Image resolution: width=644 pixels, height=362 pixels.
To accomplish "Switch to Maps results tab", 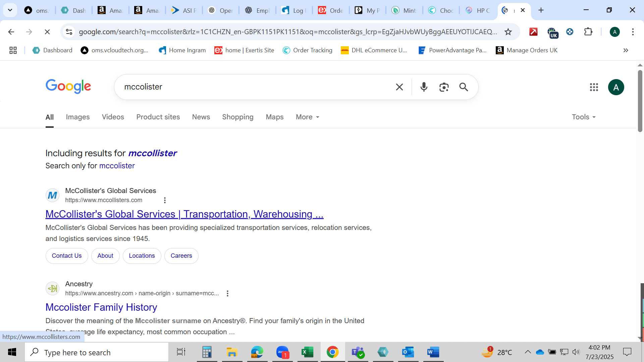I will pyautogui.click(x=275, y=117).
